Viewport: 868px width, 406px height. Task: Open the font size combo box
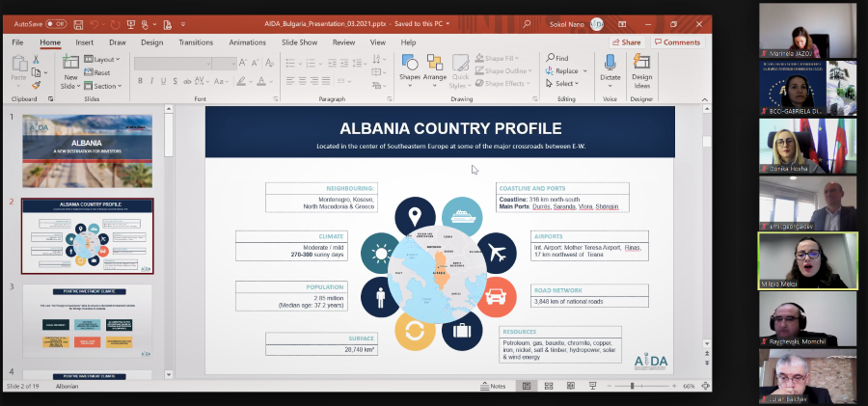(225, 63)
